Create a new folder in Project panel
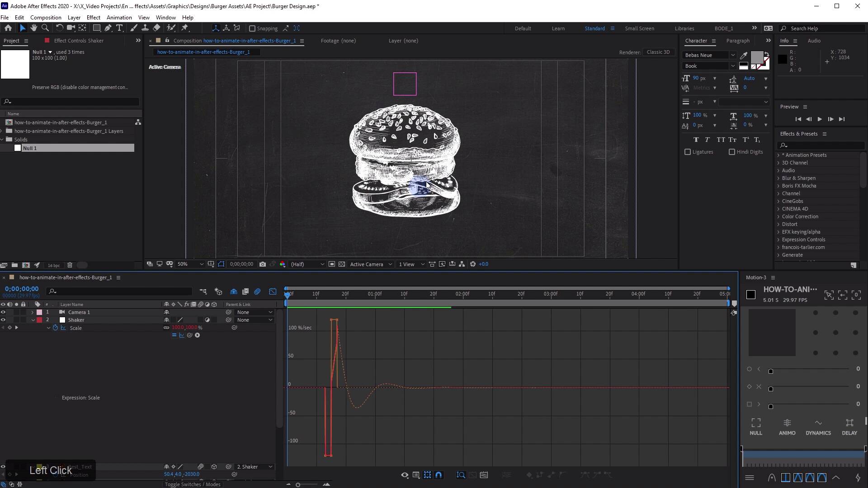 (x=14, y=265)
